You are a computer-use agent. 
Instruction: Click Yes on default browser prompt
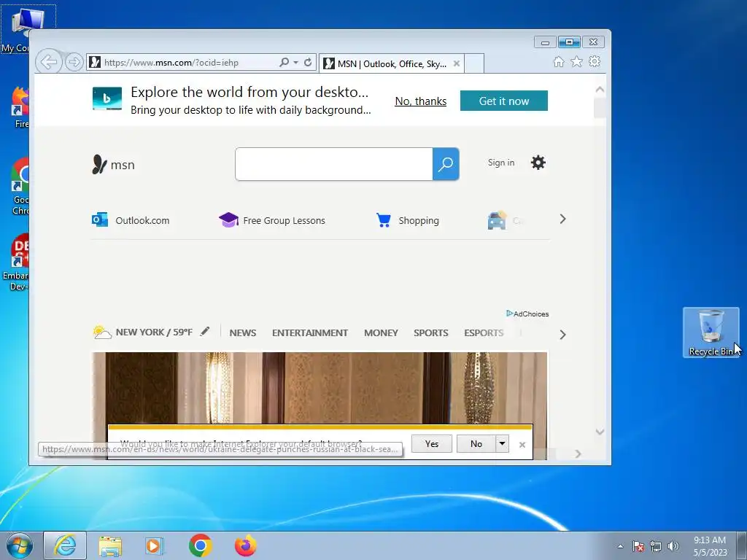tap(432, 444)
